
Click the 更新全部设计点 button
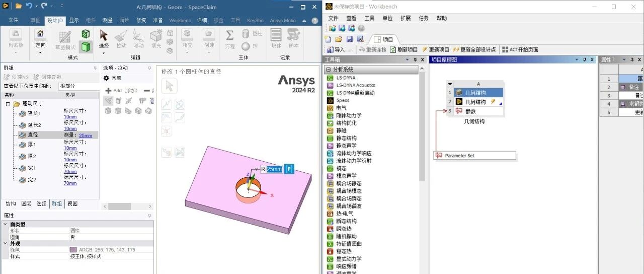pyautogui.click(x=474, y=49)
